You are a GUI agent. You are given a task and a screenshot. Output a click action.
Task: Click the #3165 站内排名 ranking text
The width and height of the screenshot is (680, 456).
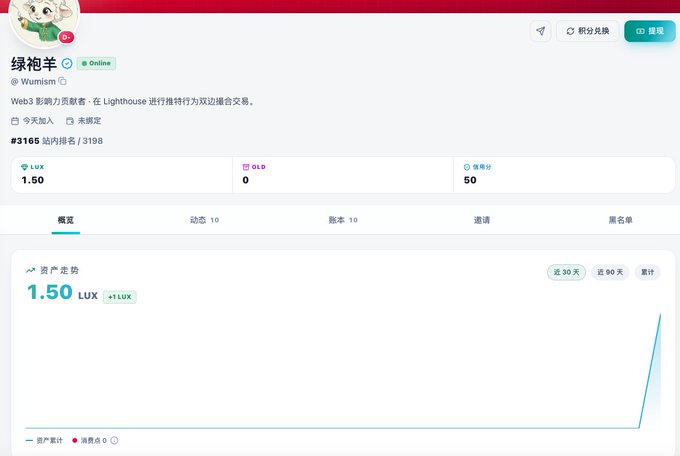click(x=57, y=141)
